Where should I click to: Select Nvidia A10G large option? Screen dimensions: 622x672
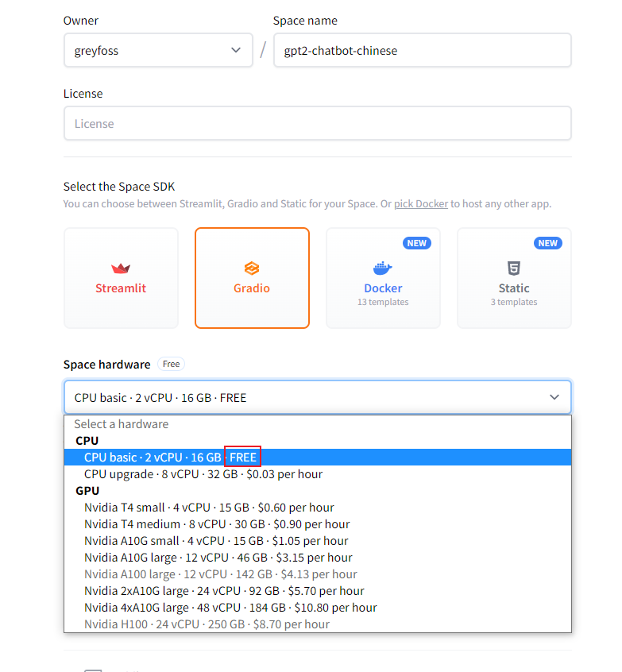coord(317,558)
